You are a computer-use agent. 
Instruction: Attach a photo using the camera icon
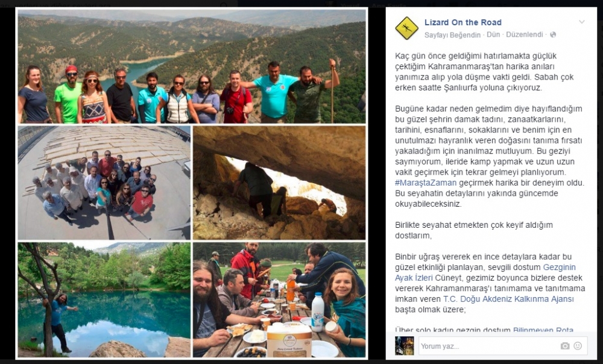[x=564, y=346]
